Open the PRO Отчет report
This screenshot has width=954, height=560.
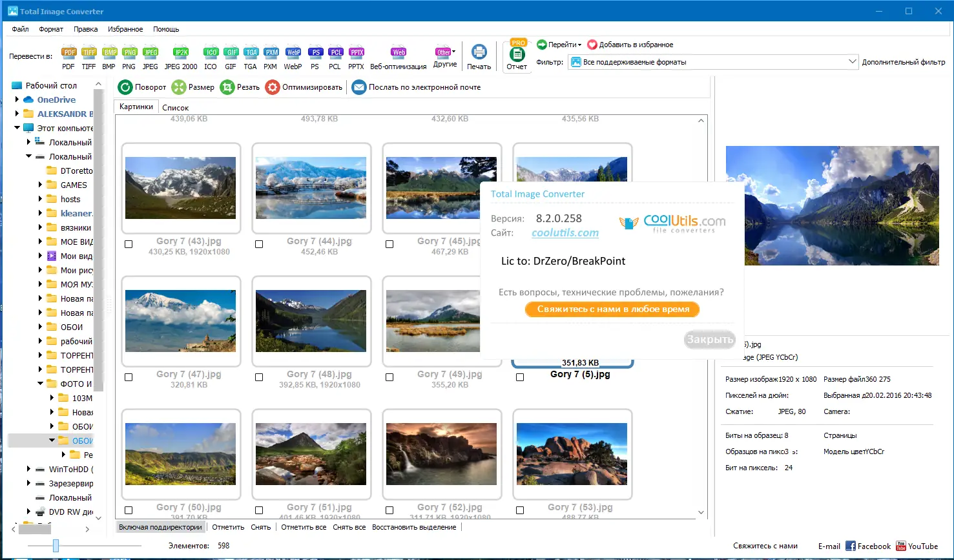click(517, 56)
